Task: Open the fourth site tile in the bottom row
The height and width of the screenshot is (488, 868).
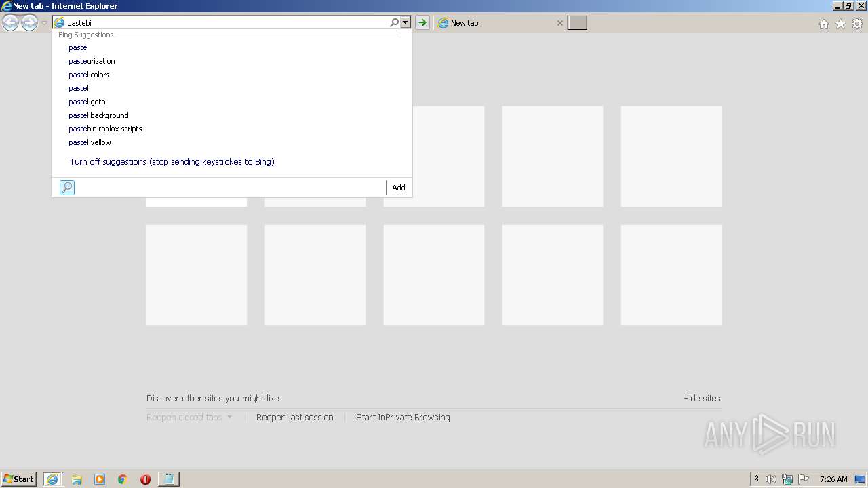Action: point(553,275)
